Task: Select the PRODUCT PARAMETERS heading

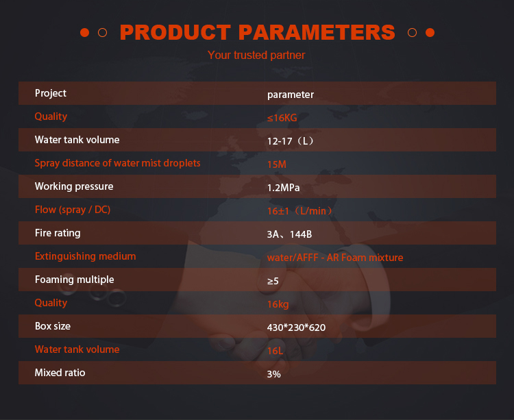Action: pos(257,32)
